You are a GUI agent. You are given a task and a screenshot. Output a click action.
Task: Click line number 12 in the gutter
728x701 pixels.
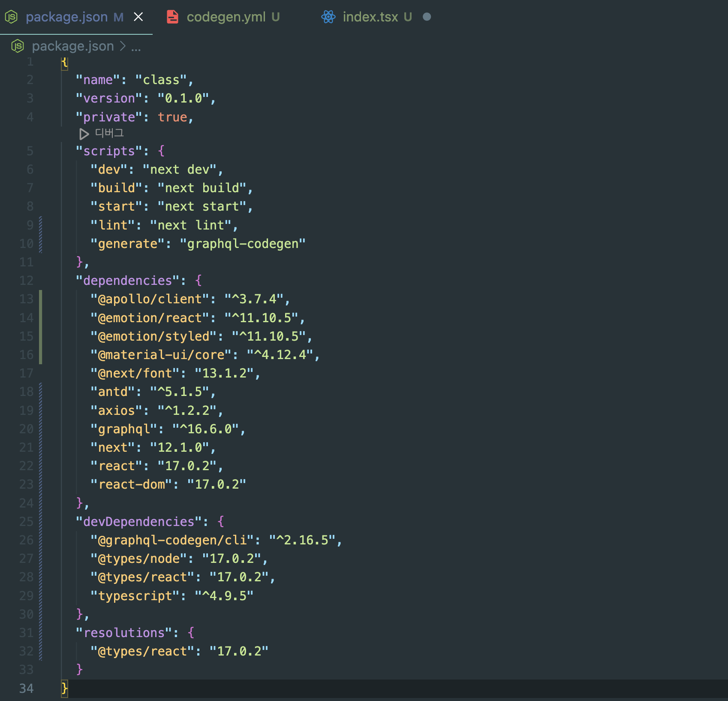click(26, 281)
